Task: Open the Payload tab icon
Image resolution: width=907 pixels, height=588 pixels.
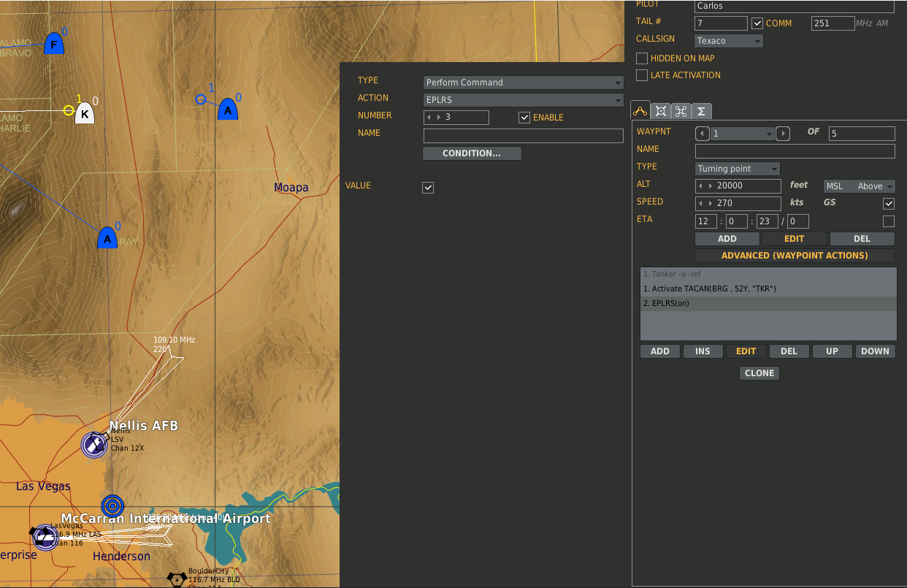Action: point(661,111)
